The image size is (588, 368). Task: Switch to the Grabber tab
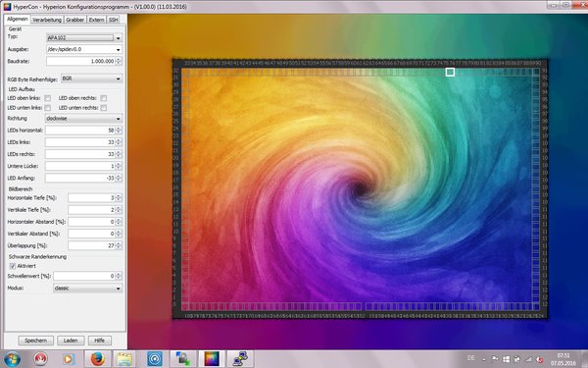[75, 20]
